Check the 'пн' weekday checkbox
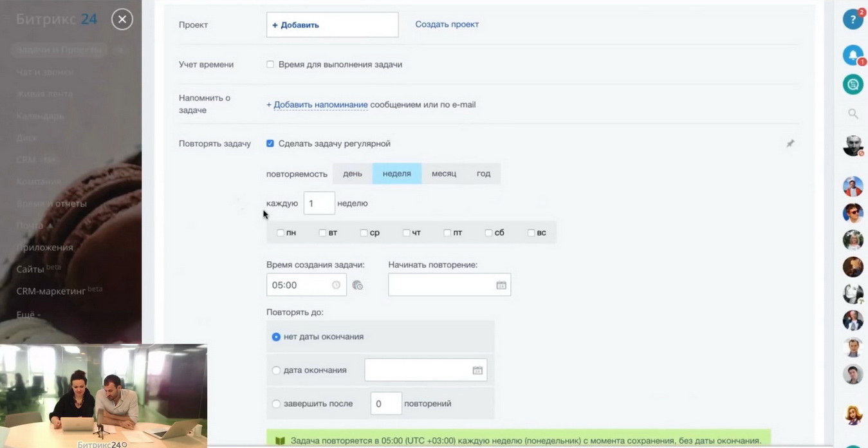Screen dimensions: 868x448 tap(281, 233)
